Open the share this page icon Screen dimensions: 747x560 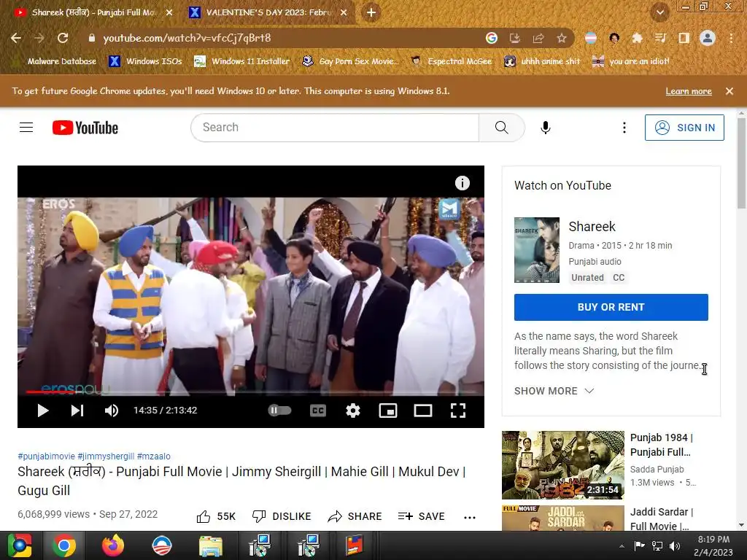(538, 38)
